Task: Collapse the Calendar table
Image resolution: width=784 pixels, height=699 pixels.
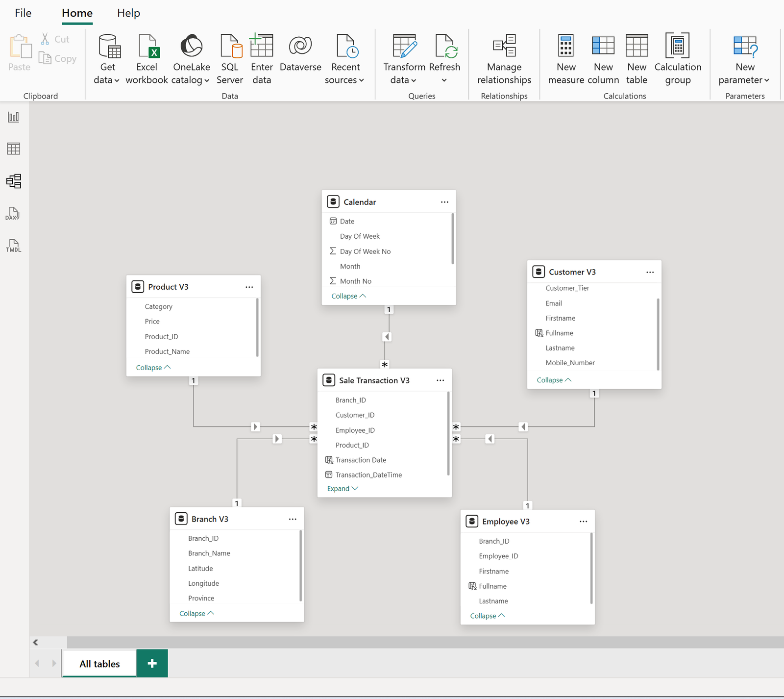Action: [349, 296]
